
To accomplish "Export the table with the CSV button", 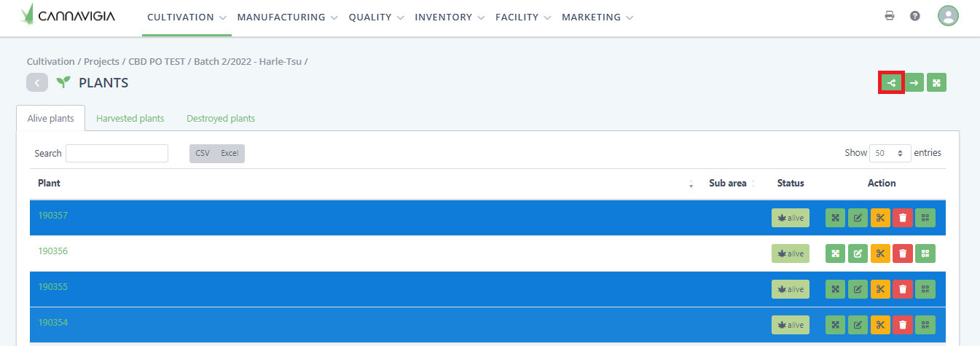I will point(203,153).
